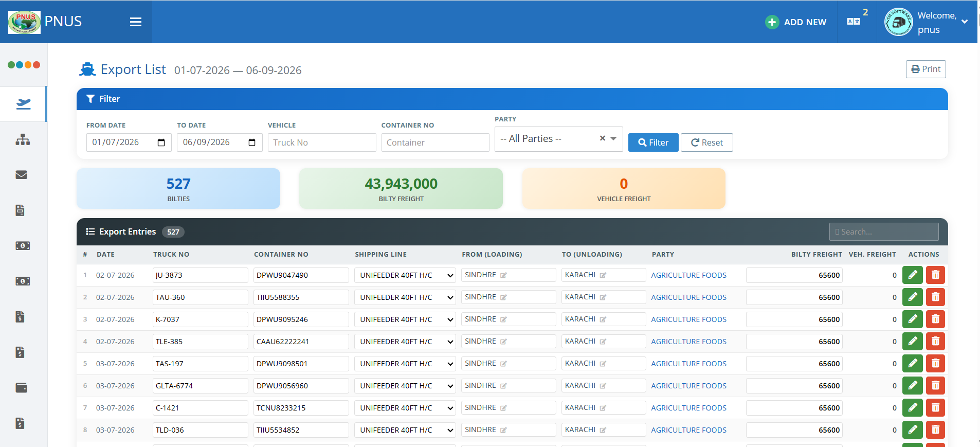Screen dimensions: 980x447
Task: Edit SINDHRE loading location in row 1
Action: tap(503, 275)
